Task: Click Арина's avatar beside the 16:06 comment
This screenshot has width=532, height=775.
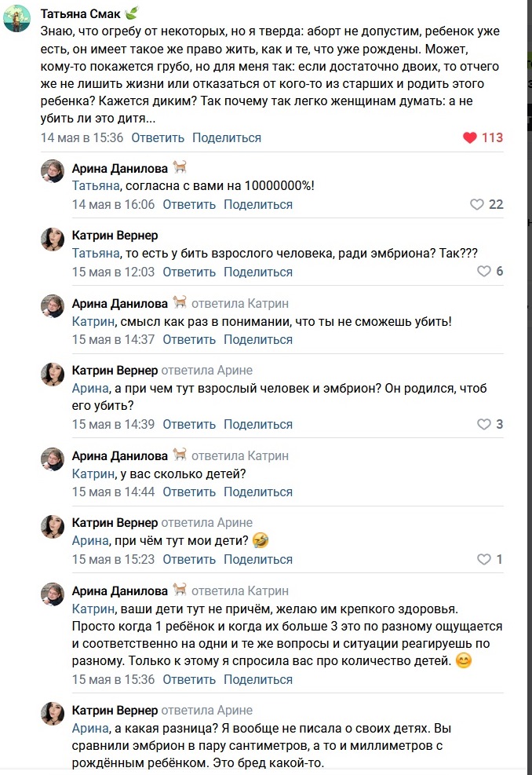Action: tap(53, 171)
